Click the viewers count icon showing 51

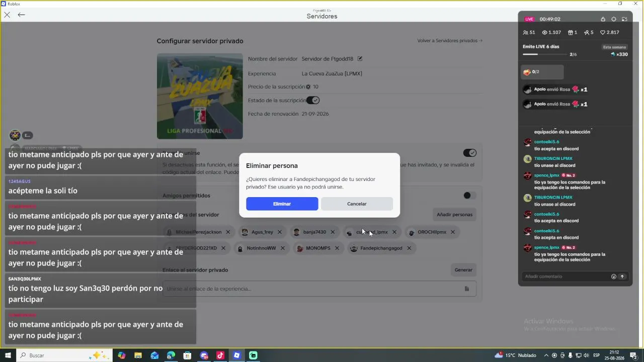point(526,33)
